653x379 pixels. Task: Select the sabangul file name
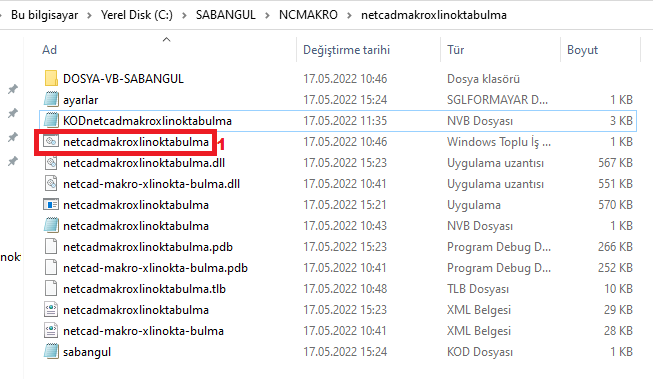(x=87, y=352)
